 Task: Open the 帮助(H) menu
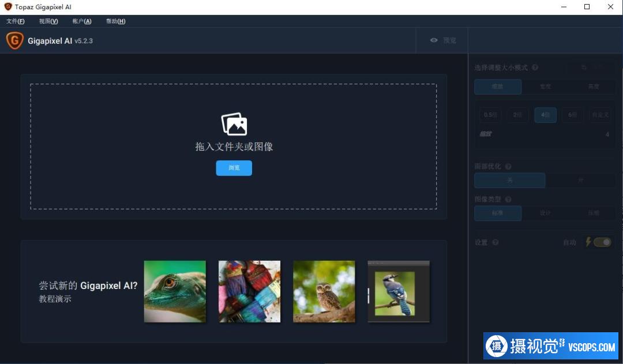(115, 21)
